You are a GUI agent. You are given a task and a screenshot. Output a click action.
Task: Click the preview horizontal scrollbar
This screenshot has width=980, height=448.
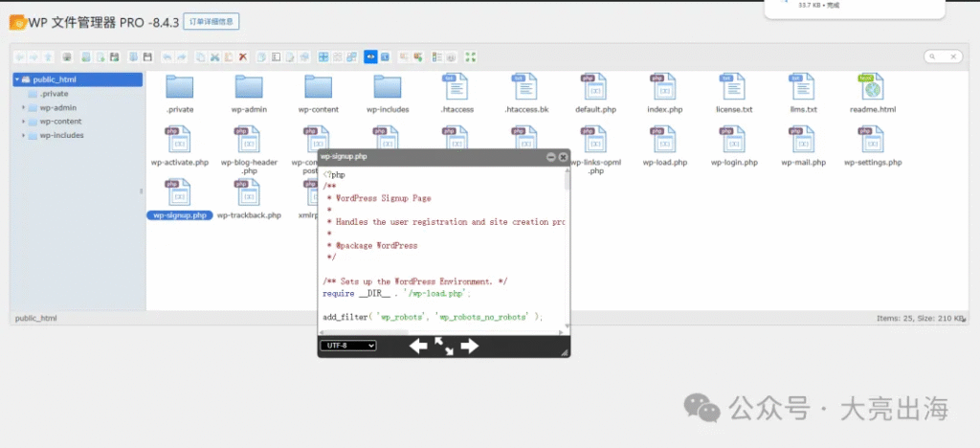pos(444,331)
